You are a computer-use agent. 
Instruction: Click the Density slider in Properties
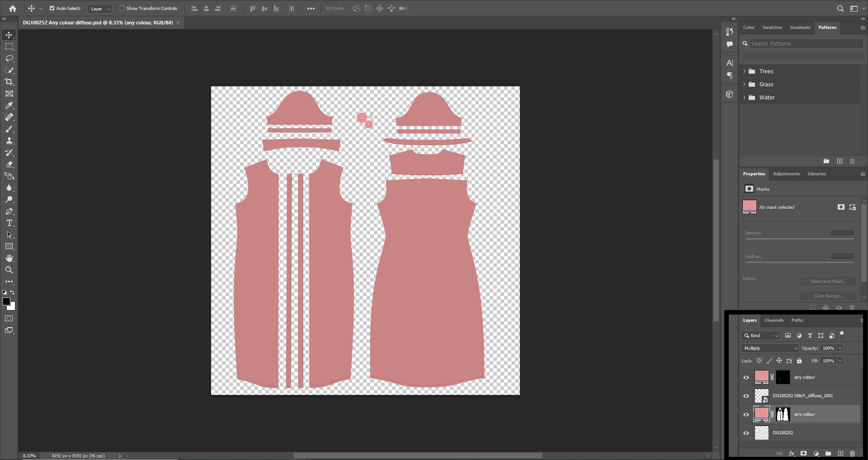point(799,238)
